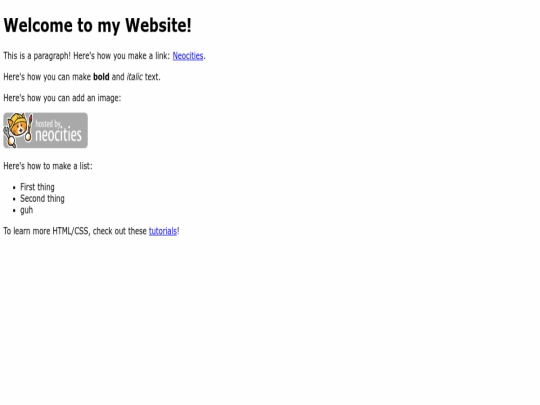The width and height of the screenshot is (540, 405).
Task: Select the 'Welcome to my Website!' heading
Action: tap(97, 25)
